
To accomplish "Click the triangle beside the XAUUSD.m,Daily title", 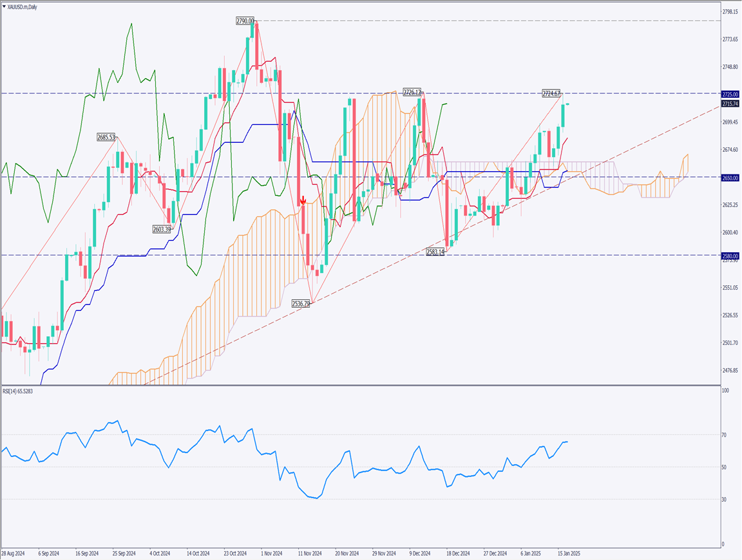I will tap(4, 5).
